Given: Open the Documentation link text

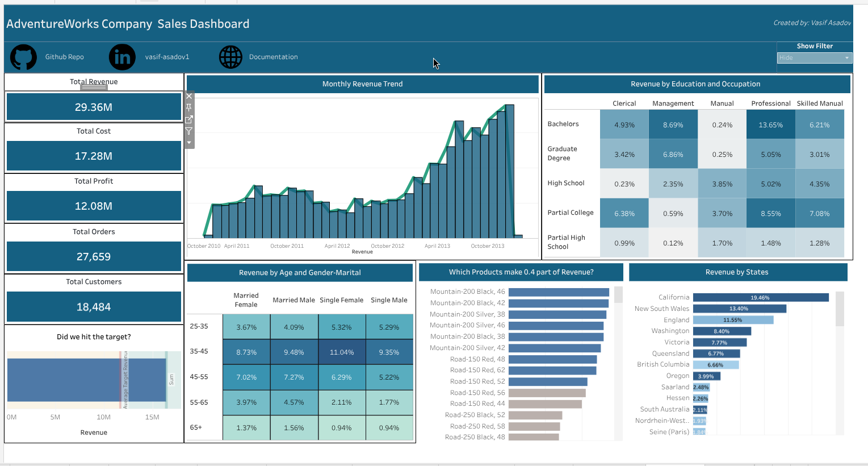Looking at the screenshot, I should 274,57.
